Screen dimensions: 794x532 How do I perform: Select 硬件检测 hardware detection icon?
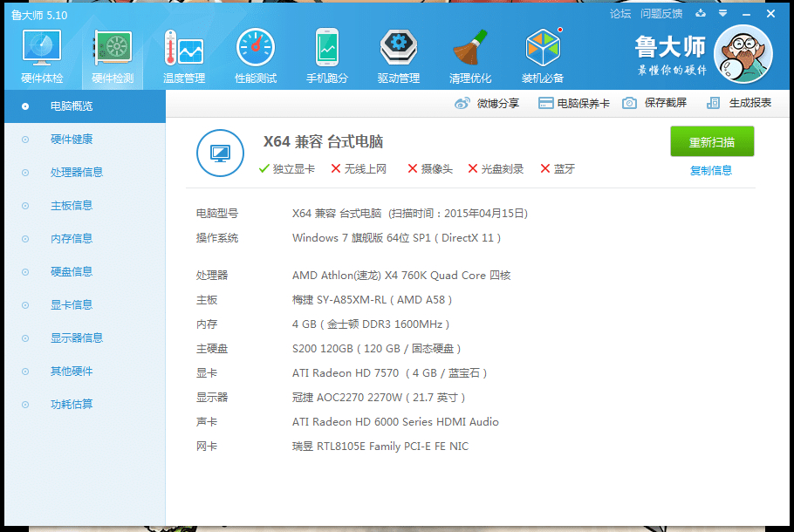click(x=113, y=48)
